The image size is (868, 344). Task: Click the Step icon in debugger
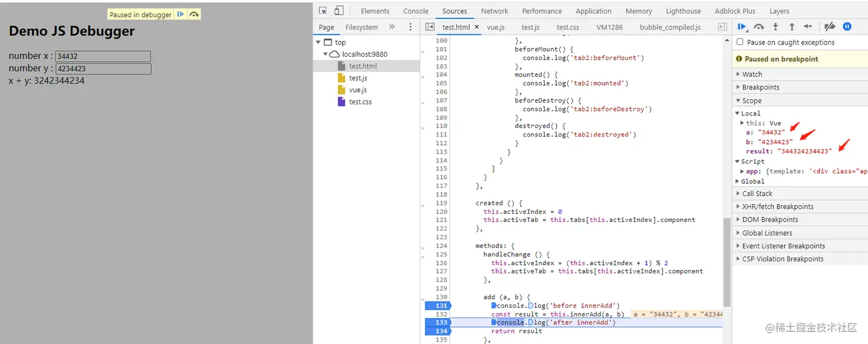(x=808, y=26)
